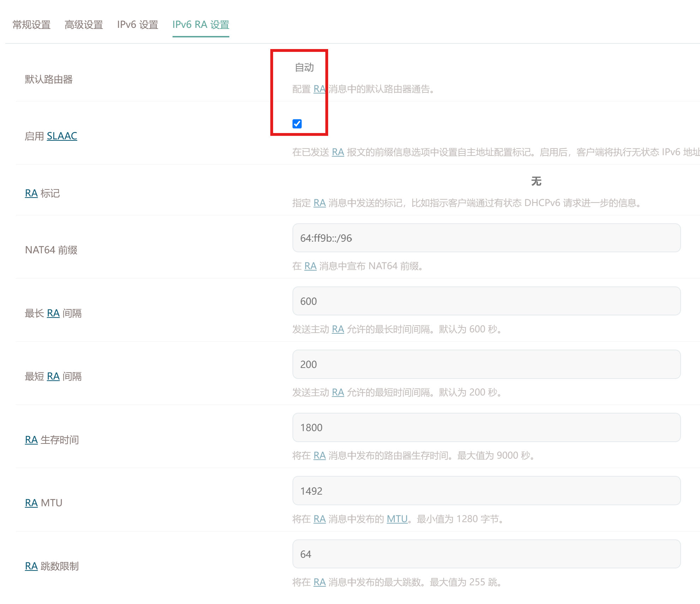The width and height of the screenshot is (700, 604).
Task: Click RA link in RA 跳数限制 label
Action: click(31, 566)
